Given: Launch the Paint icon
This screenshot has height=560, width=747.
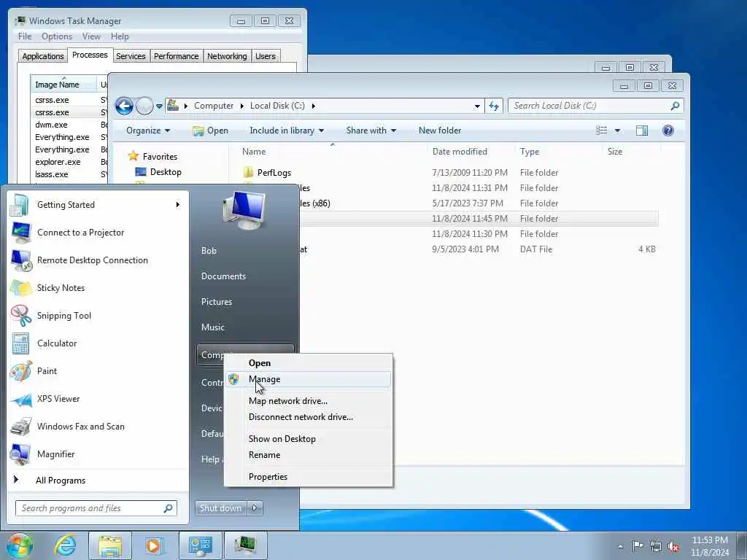Looking at the screenshot, I should (20, 371).
